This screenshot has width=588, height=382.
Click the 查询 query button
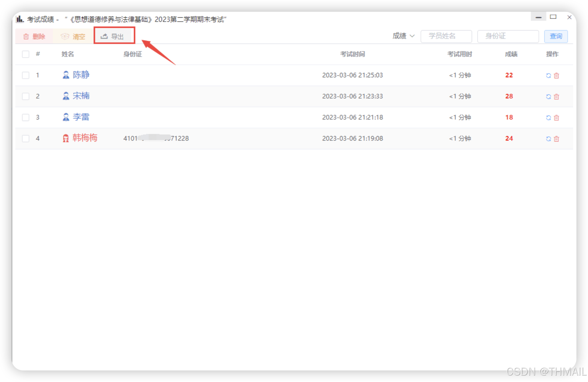tap(556, 36)
